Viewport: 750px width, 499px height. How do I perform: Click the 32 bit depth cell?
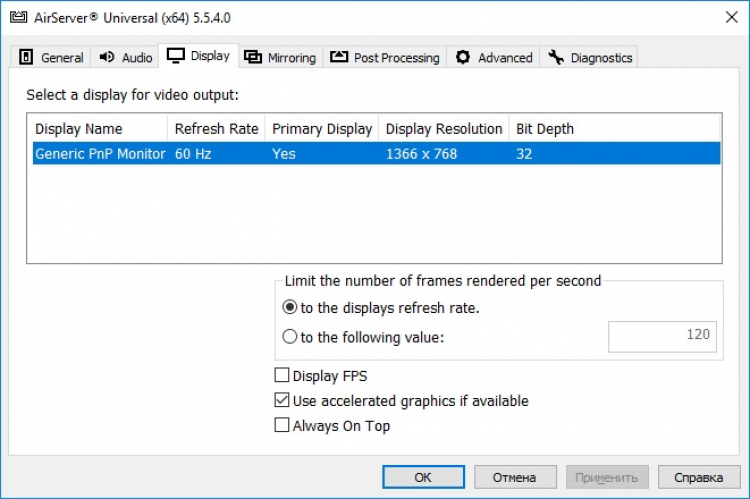coord(524,154)
